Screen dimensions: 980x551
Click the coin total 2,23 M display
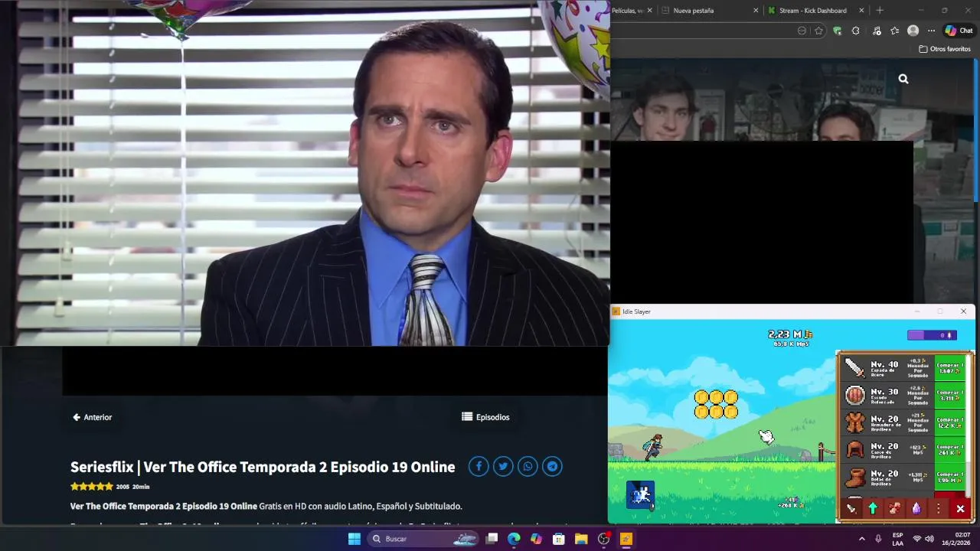[790, 334]
